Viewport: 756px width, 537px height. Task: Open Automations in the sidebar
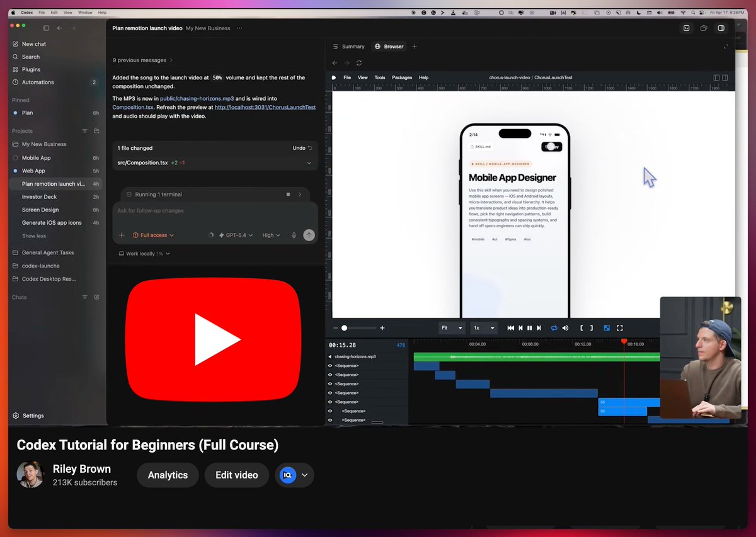[x=33, y=82]
